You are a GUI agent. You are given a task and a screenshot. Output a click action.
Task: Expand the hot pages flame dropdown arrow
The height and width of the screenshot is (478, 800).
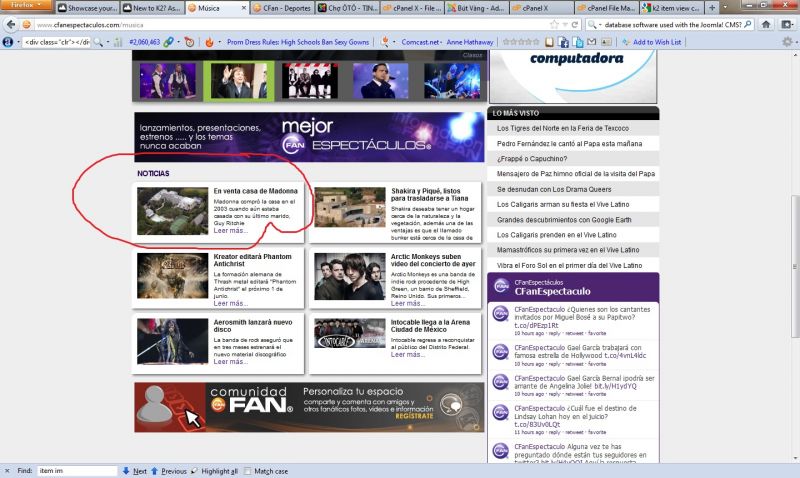(219, 42)
